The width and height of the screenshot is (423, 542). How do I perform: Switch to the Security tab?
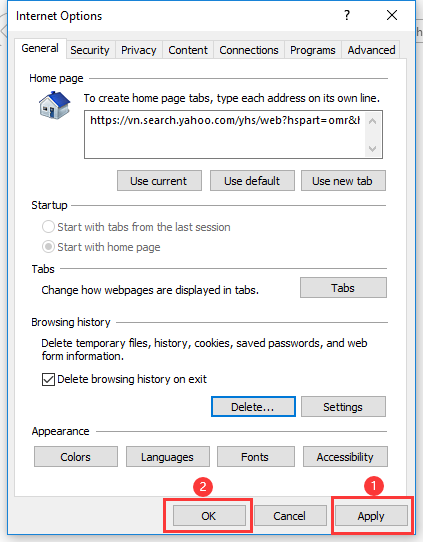click(x=90, y=50)
